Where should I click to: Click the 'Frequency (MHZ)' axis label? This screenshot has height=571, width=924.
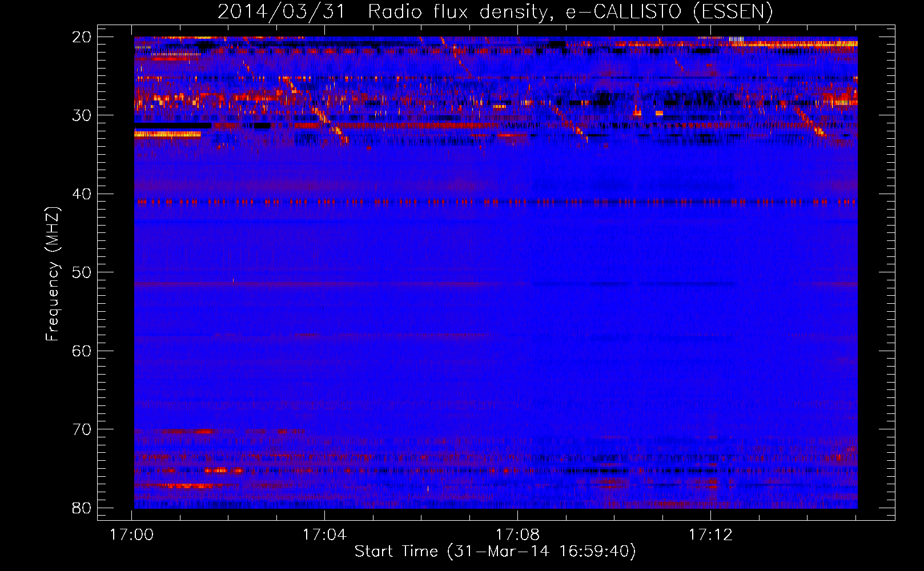[53, 274]
